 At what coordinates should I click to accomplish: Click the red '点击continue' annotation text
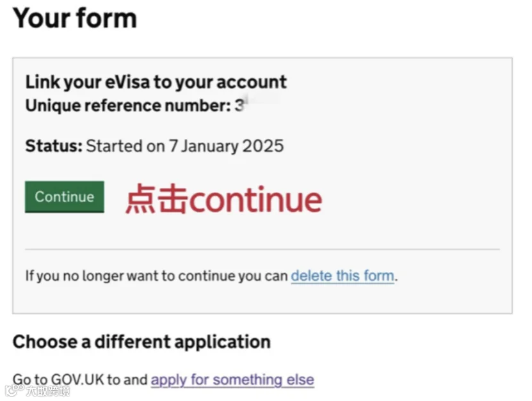point(224,199)
